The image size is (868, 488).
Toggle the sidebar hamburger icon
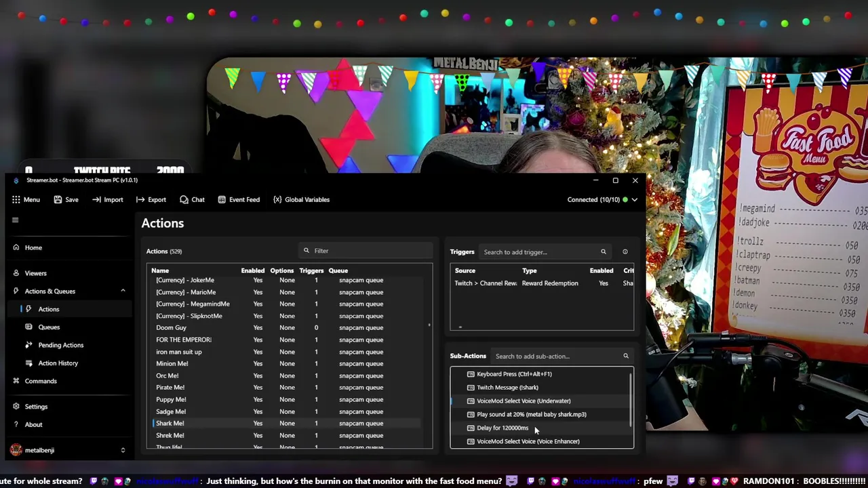pos(15,220)
